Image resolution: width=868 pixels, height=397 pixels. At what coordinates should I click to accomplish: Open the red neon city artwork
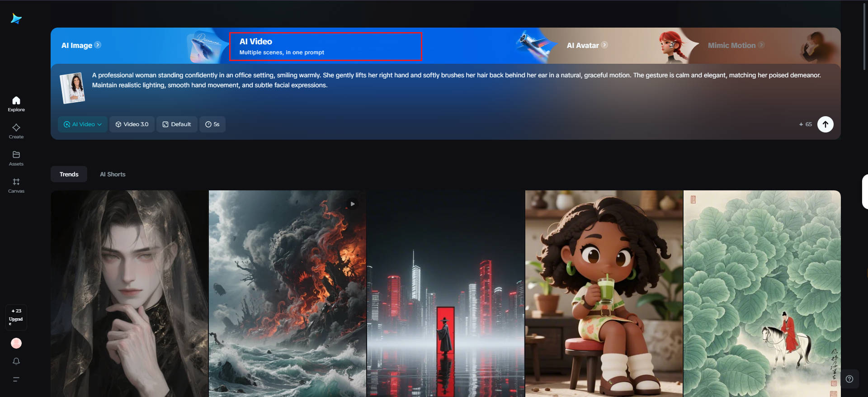(446, 293)
